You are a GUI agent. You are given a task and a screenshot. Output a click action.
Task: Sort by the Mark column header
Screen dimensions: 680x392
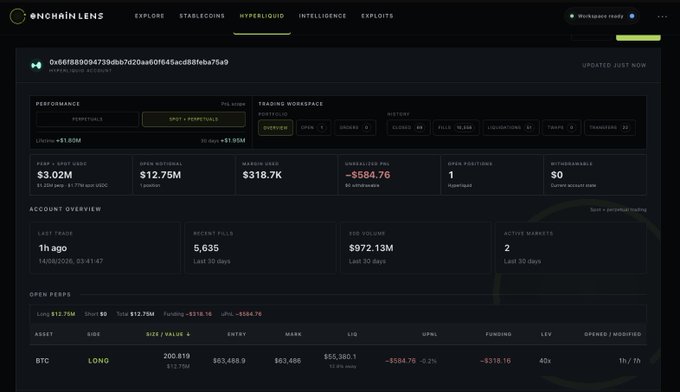(293, 334)
